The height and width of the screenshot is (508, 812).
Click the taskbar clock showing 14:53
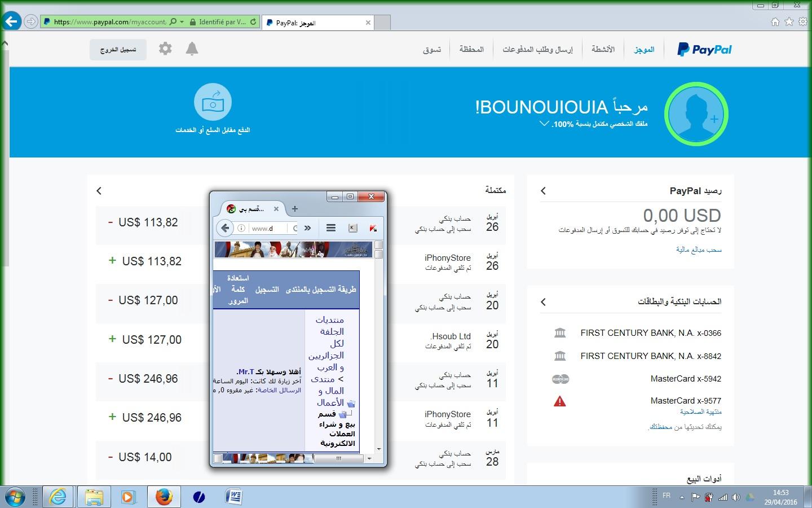pos(781,497)
